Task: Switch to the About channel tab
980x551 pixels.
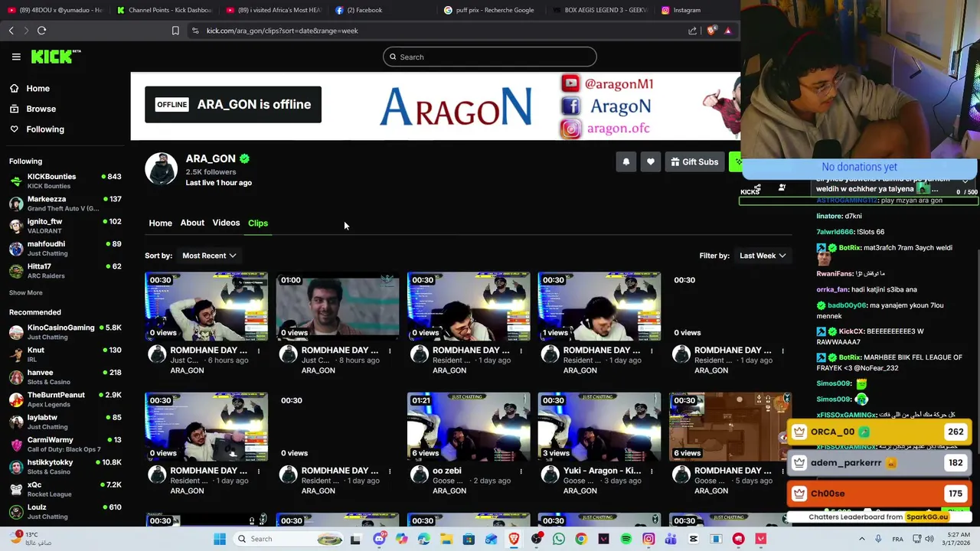Action: click(x=192, y=223)
